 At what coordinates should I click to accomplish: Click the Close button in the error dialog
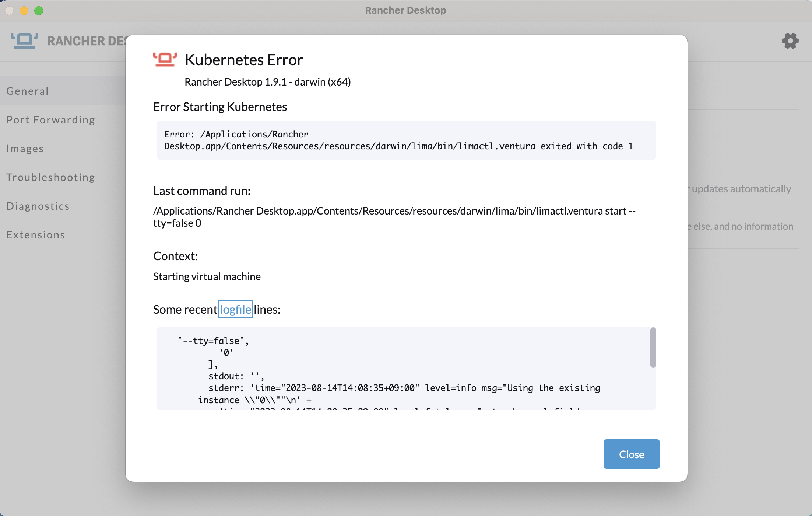[631, 454]
